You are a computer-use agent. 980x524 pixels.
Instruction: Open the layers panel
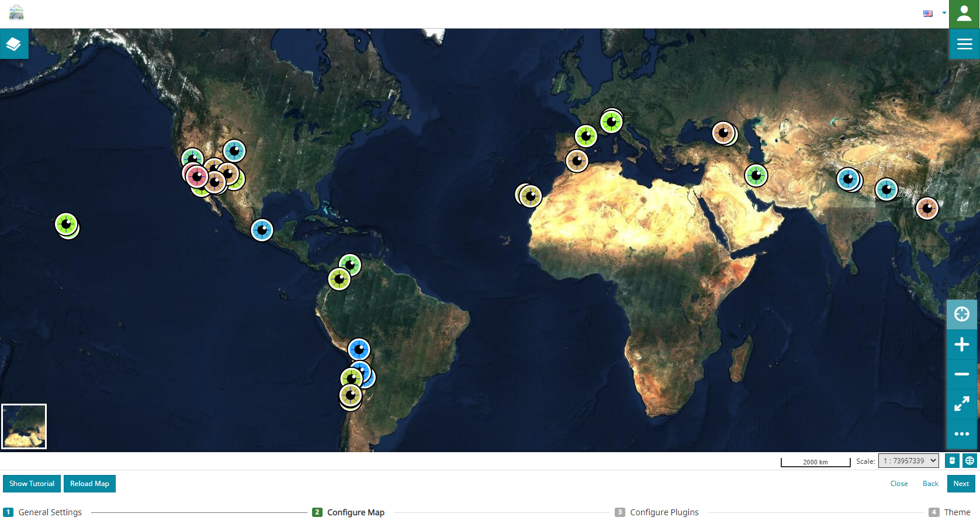tap(14, 44)
